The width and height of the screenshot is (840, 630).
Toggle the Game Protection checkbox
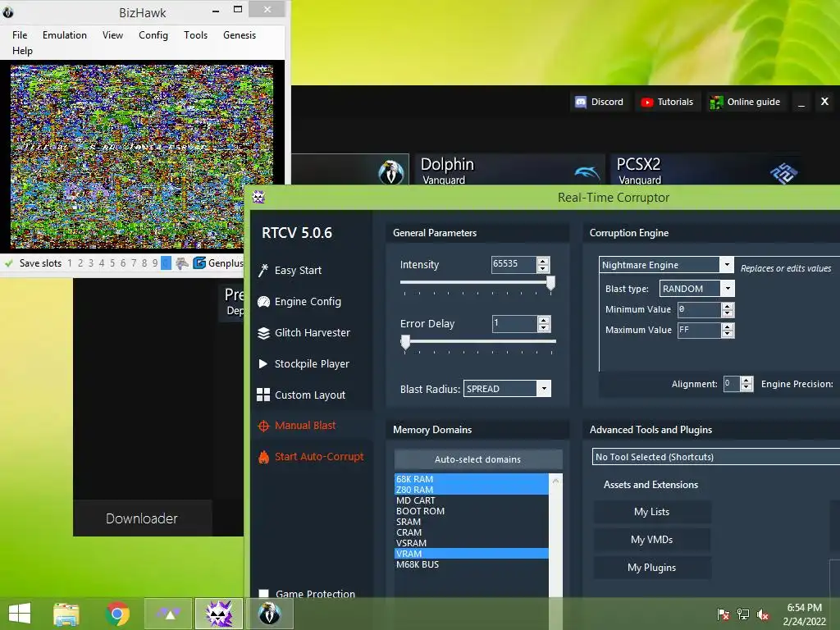[263, 594]
